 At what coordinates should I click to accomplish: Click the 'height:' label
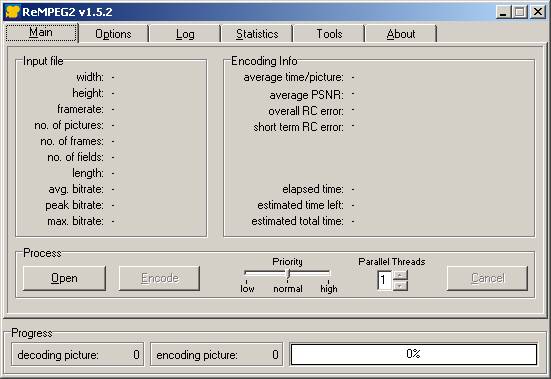88,93
